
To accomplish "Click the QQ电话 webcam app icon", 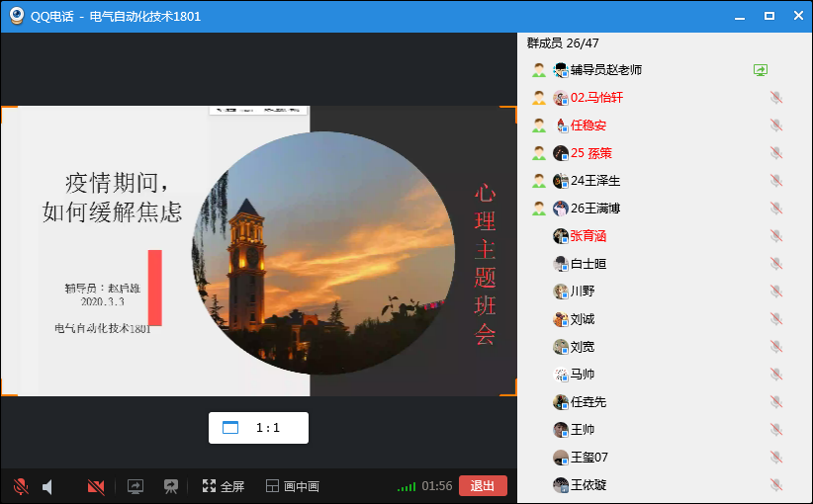I will (17, 16).
